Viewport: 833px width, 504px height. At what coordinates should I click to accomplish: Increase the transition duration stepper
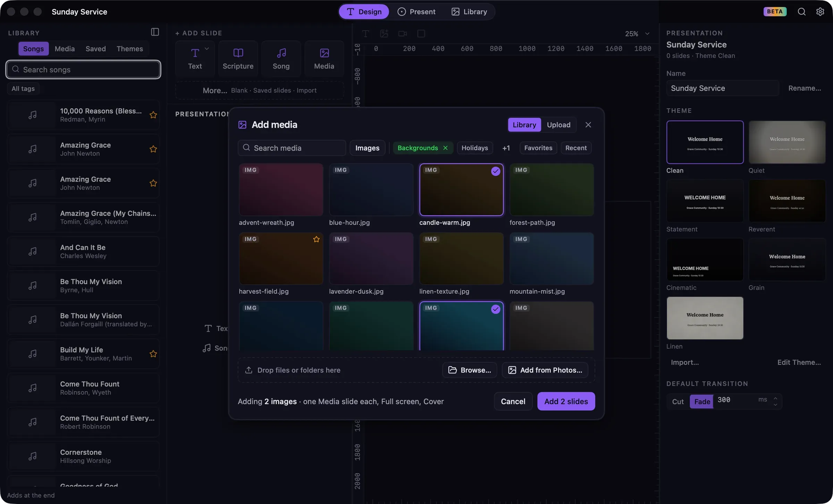(x=775, y=398)
